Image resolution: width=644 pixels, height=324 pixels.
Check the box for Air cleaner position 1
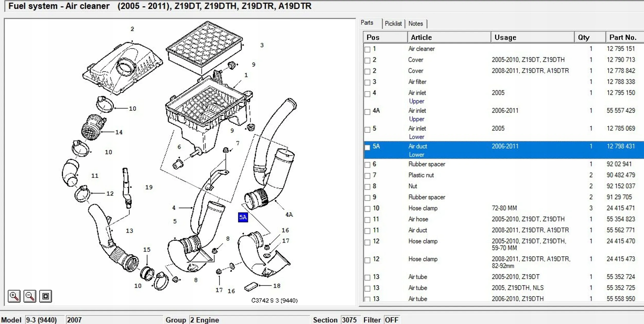point(367,49)
